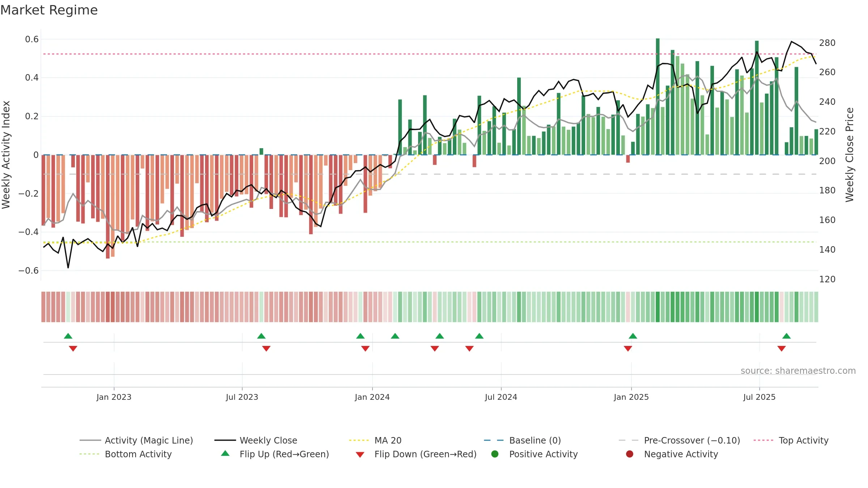Select the flip-up triangle just before Jan 2024
The width and height of the screenshot is (868, 488).
coord(361,336)
